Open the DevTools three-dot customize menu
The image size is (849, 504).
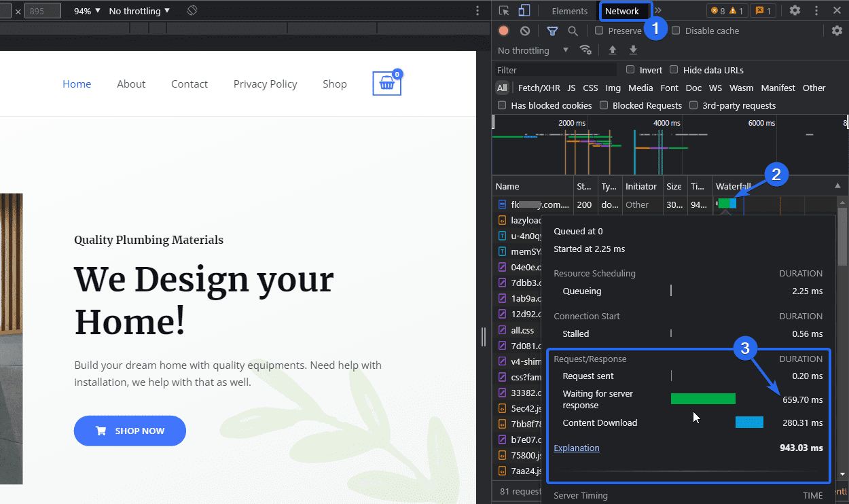[x=816, y=11]
